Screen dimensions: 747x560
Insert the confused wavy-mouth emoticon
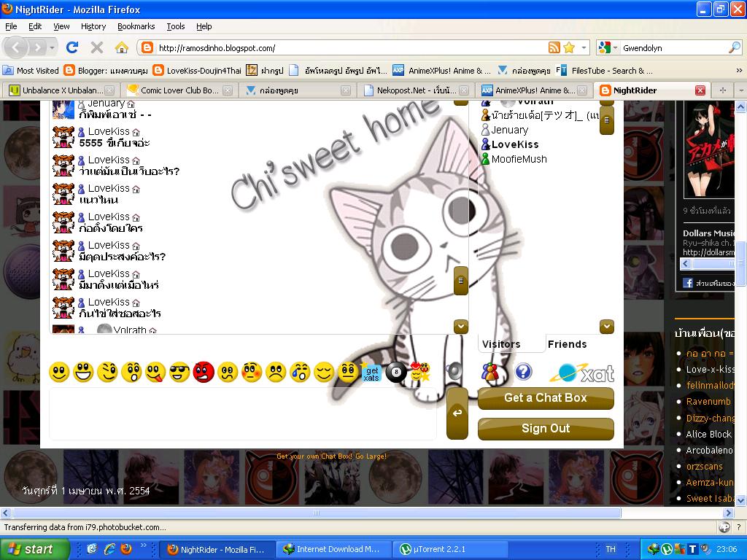pyautogui.click(x=228, y=372)
